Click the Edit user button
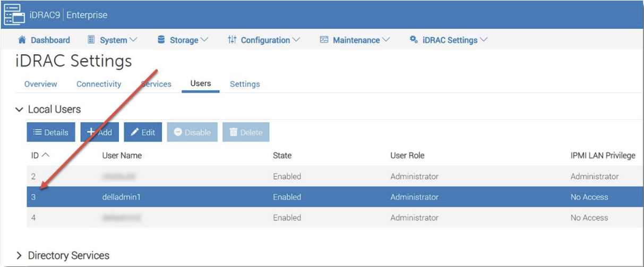The height and width of the screenshot is (267, 644). 143,132
